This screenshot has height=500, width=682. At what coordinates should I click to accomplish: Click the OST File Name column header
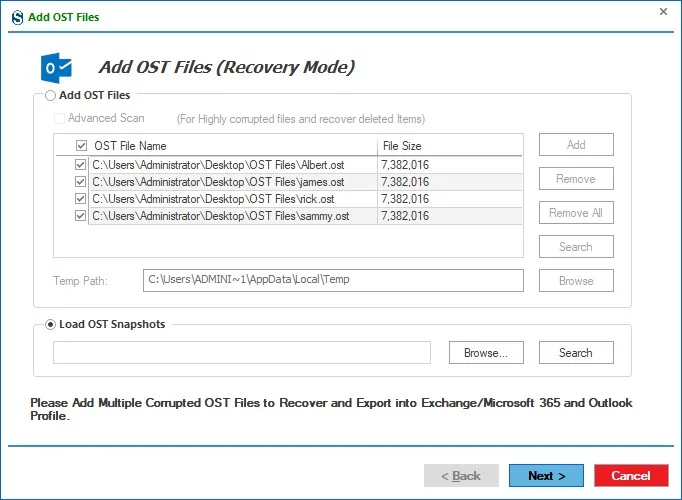130,146
